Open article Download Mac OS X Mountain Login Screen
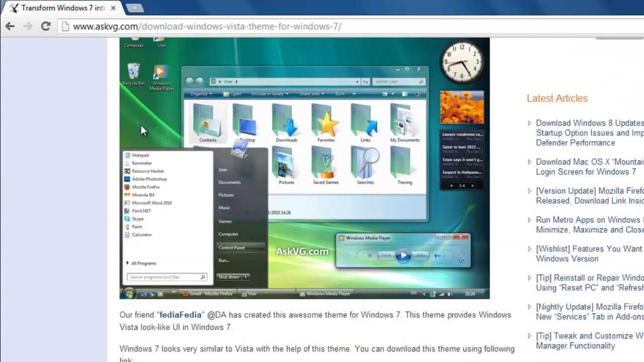The image size is (644, 362). (x=590, y=167)
